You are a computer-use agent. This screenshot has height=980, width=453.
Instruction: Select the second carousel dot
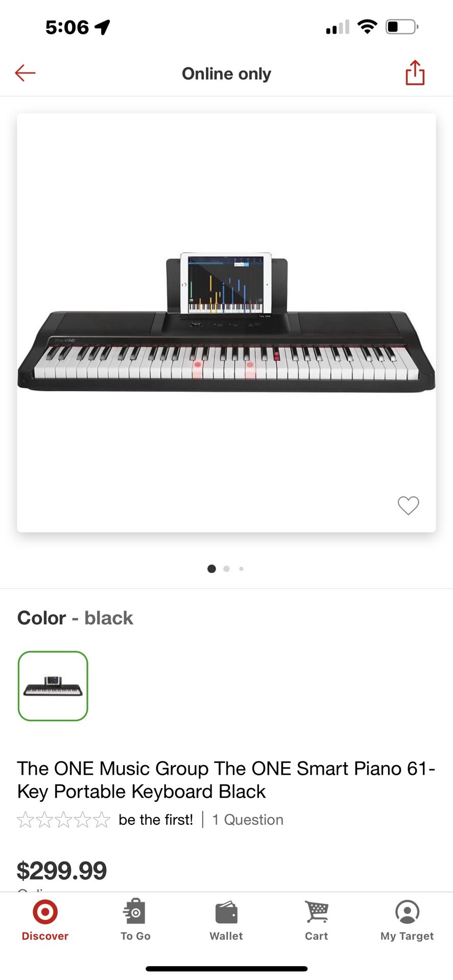(x=226, y=569)
